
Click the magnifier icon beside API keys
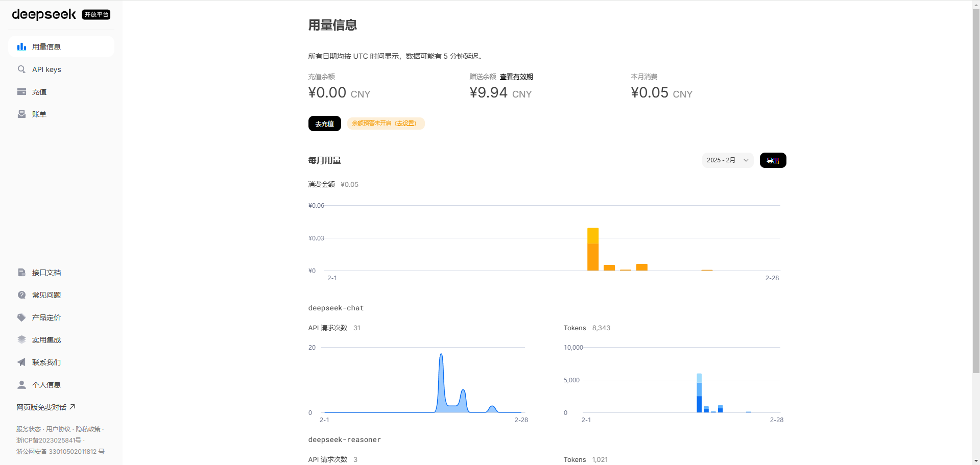pyautogui.click(x=21, y=69)
